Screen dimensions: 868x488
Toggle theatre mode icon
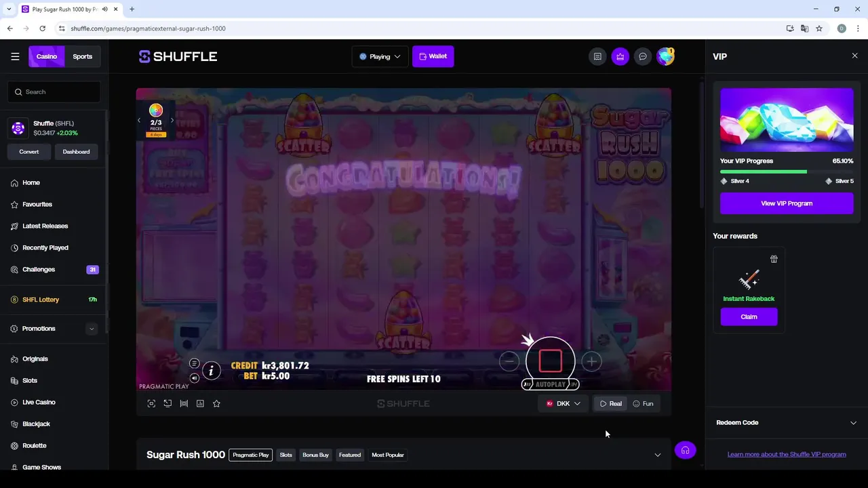click(x=184, y=403)
